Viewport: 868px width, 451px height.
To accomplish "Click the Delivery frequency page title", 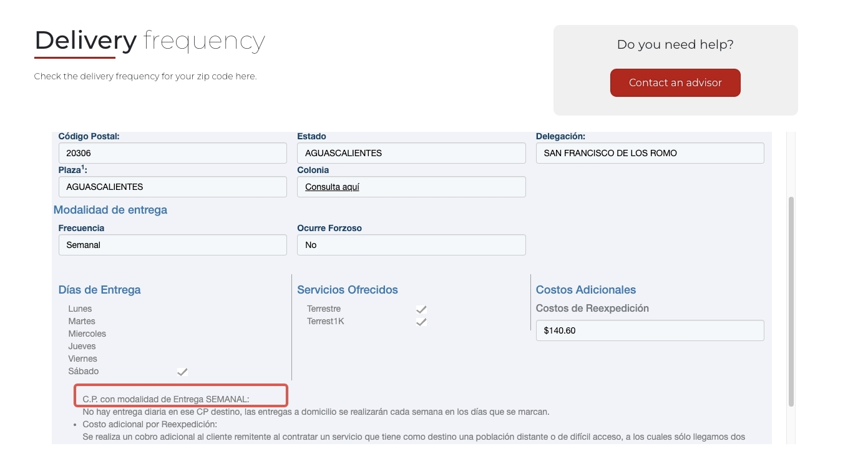I will pos(150,41).
